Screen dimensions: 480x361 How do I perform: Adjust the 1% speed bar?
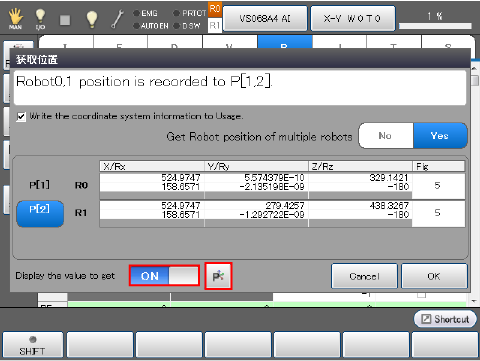pos(435,26)
